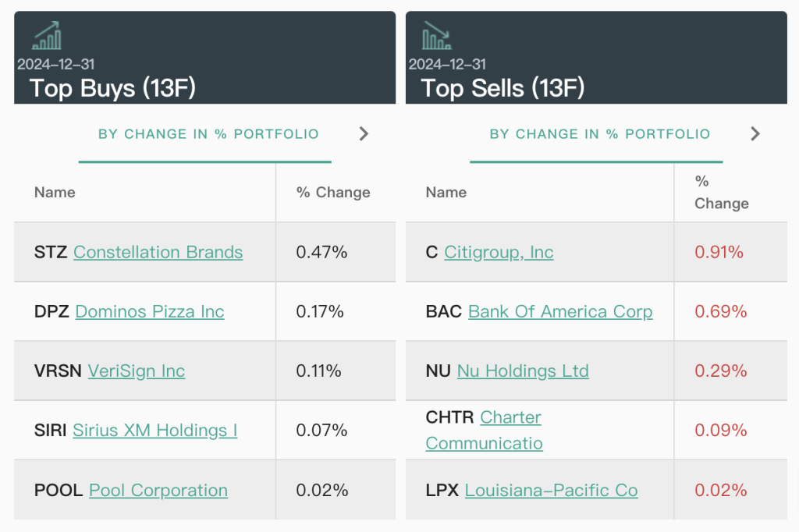Click the falling chart icon above Top Sells
Image resolution: width=799 pixels, height=532 pixels.
click(437, 36)
